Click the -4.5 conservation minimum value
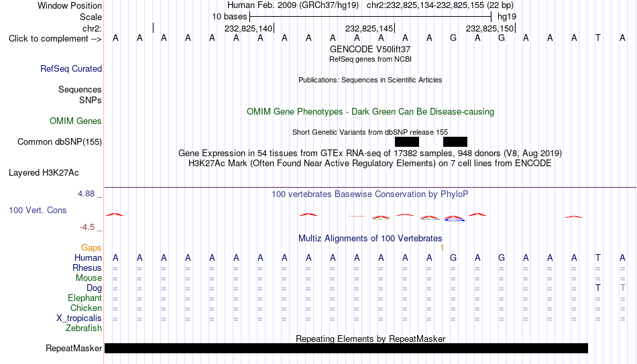This screenshot has height=364, width=637. tap(87, 227)
